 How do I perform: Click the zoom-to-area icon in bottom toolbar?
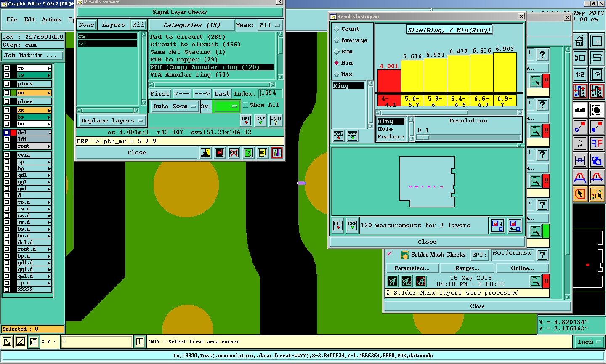coord(7,342)
